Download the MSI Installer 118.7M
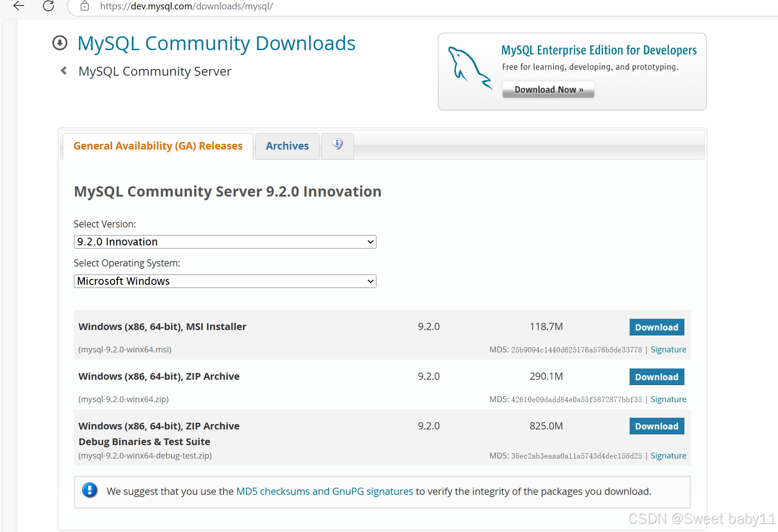778x532 pixels. point(657,327)
